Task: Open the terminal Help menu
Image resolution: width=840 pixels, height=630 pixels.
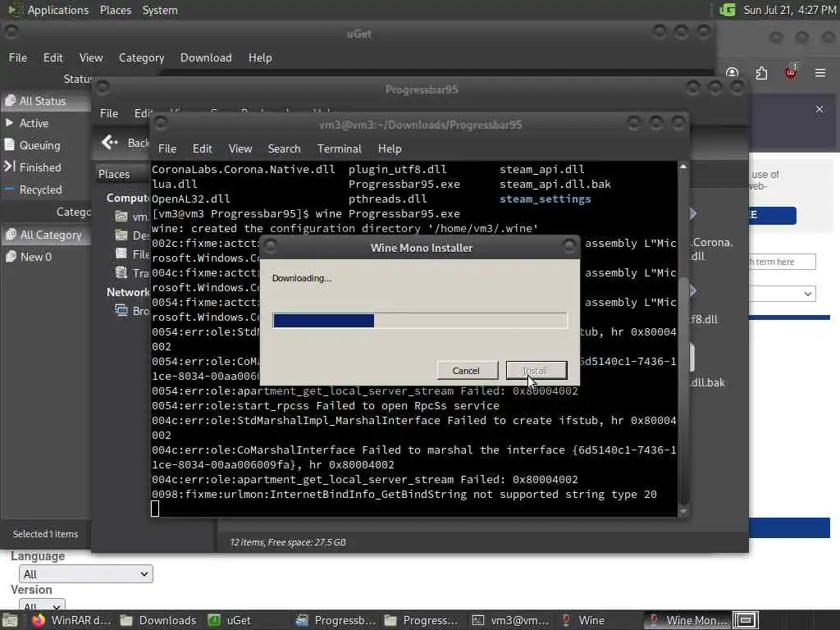Action: (x=390, y=148)
